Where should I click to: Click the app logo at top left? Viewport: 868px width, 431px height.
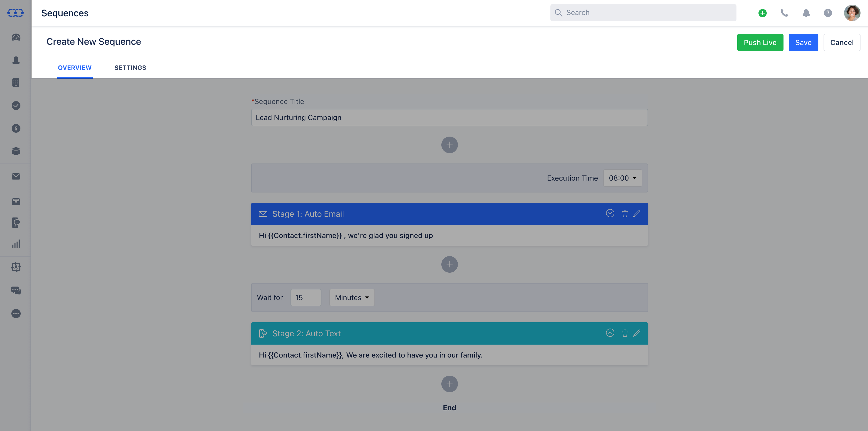coord(16,13)
